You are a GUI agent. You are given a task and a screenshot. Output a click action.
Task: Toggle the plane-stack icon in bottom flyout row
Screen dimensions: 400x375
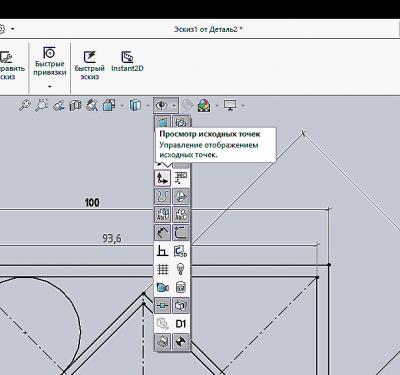(163, 342)
